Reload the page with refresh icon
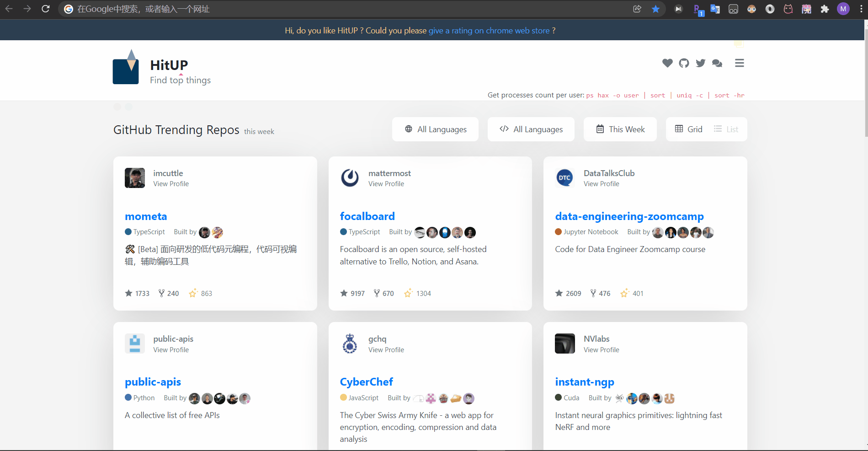This screenshot has width=868, height=451. [x=46, y=9]
